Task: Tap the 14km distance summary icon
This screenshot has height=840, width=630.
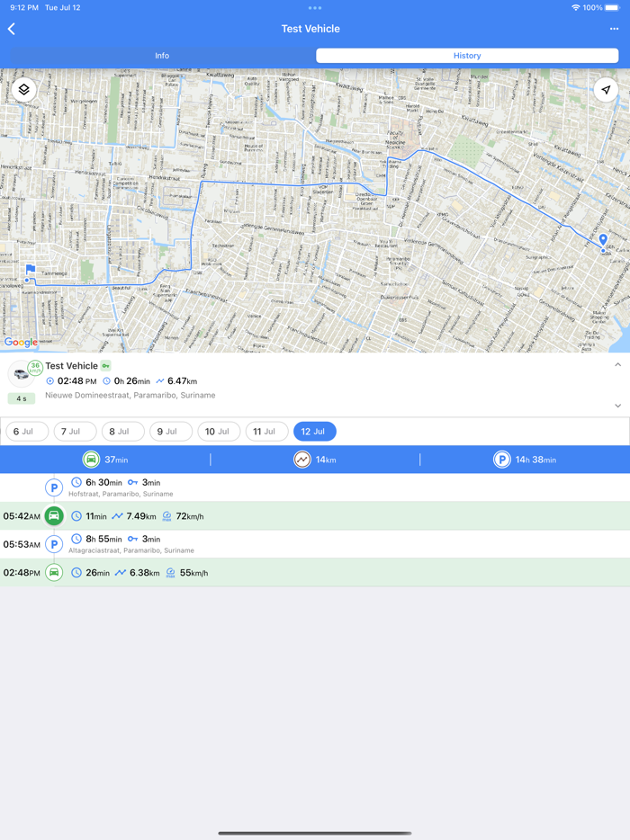Action: pyautogui.click(x=302, y=460)
